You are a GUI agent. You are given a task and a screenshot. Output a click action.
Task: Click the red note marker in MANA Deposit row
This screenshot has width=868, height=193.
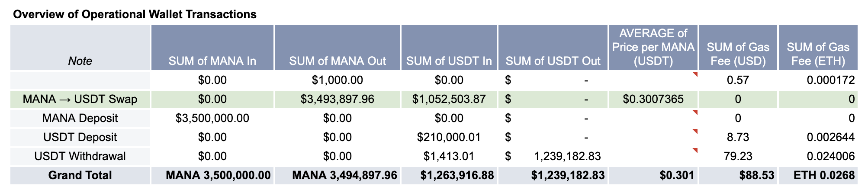(695, 112)
